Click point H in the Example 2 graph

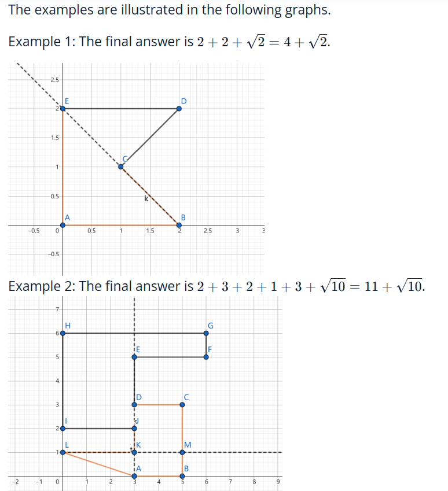(63, 333)
